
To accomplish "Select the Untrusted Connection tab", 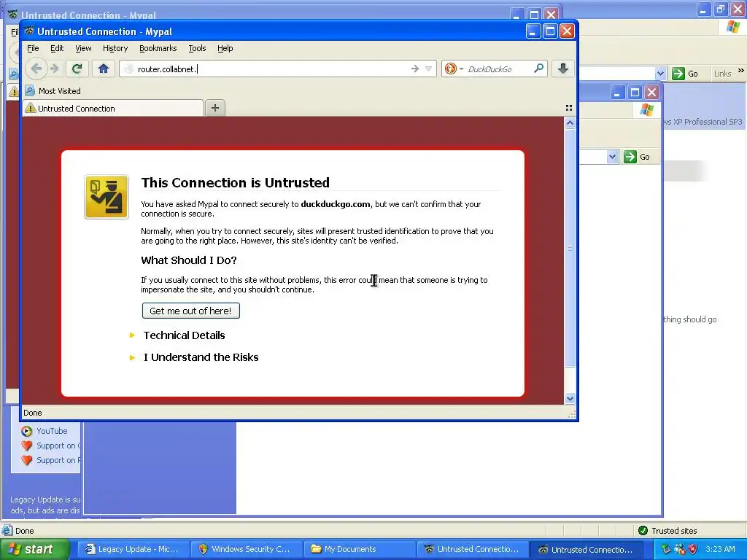I will pyautogui.click(x=113, y=109).
